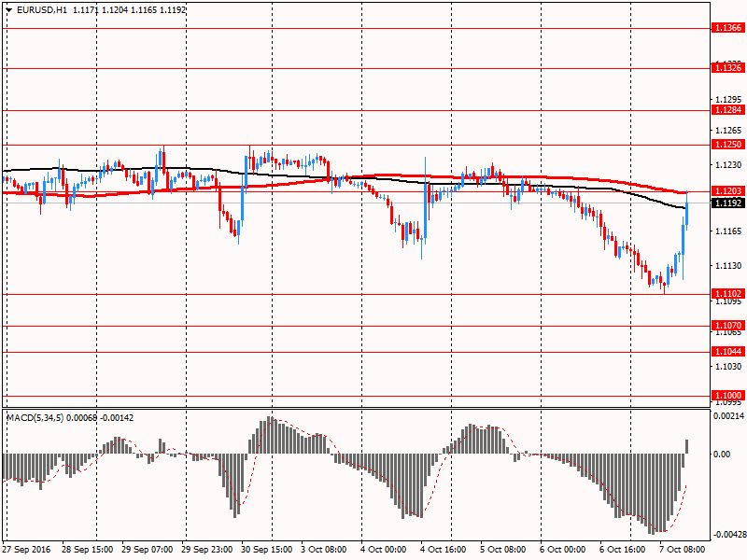Click the 1.1284 red price level label
Screen dimensions: 747x560
[727, 110]
